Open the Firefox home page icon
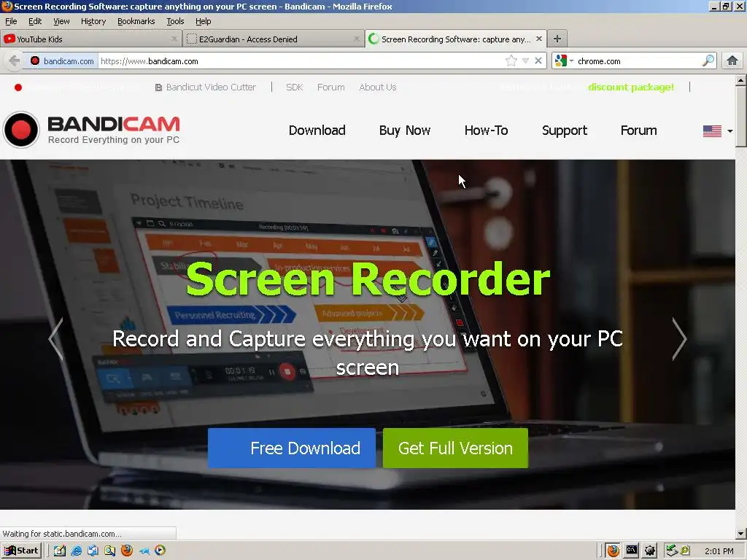 732,61
